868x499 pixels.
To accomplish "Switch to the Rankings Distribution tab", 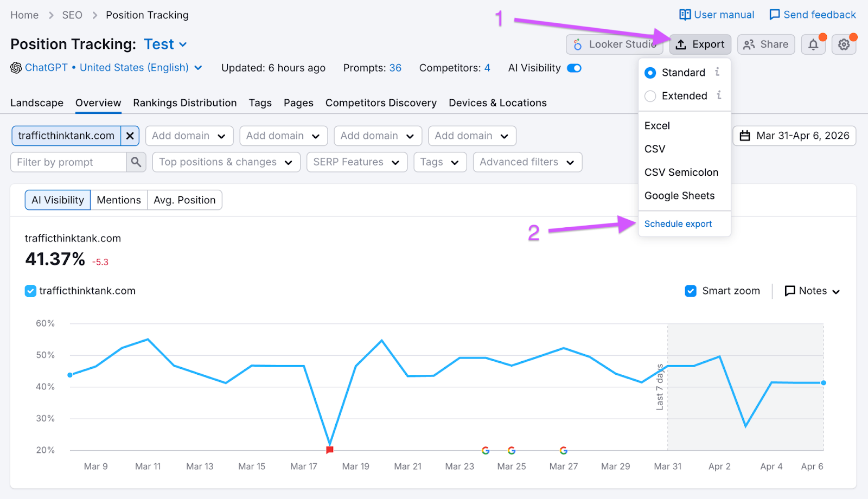I will pos(184,103).
